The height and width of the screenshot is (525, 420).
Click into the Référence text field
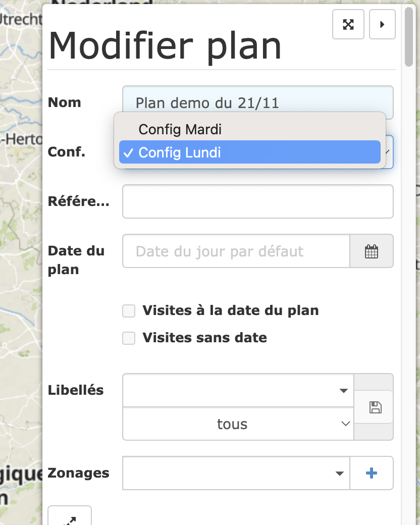pyautogui.click(x=257, y=201)
